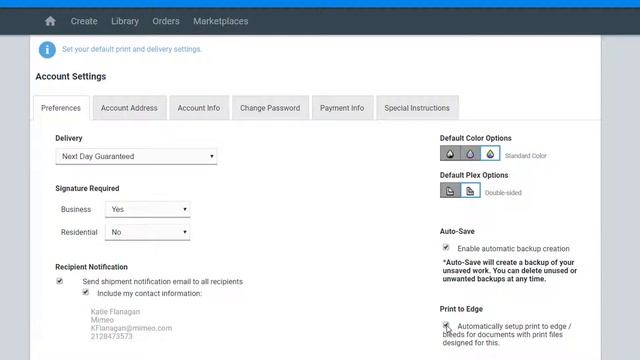Click the Mimeo company name text
Image resolution: width=640 pixels, height=360 pixels.
pyautogui.click(x=102, y=320)
